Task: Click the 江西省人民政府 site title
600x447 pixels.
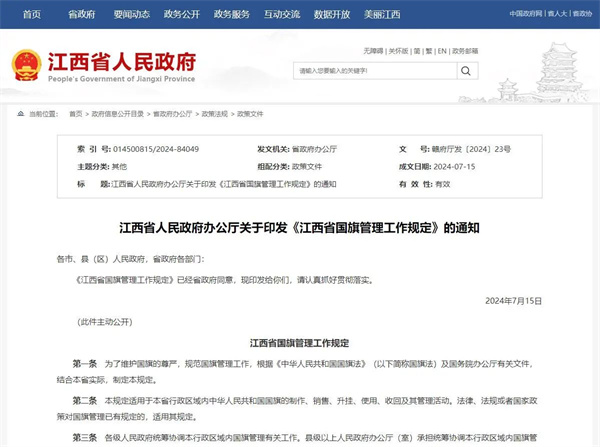Action: (x=122, y=61)
